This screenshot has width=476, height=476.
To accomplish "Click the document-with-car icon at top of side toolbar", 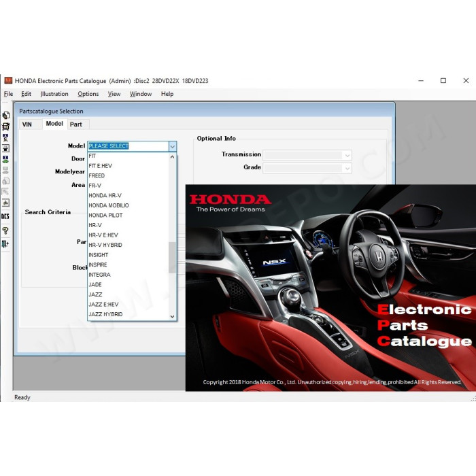I will coord(5,115).
